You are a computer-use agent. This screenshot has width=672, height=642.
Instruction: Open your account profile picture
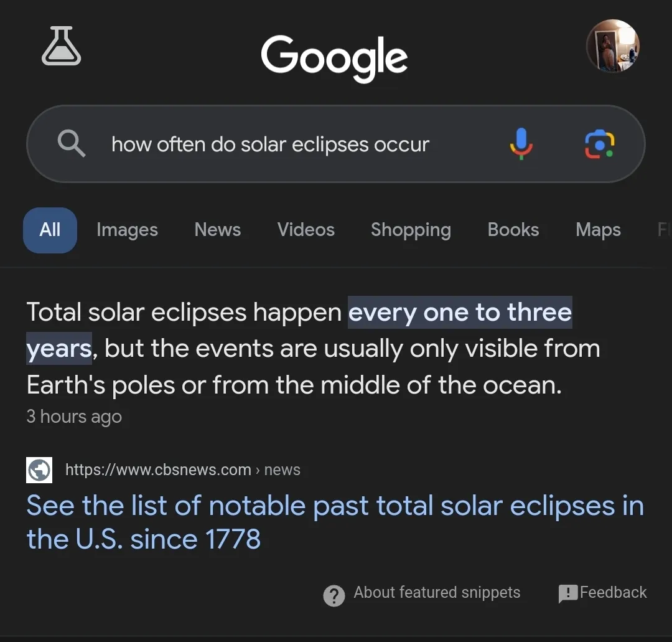coord(613,45)
